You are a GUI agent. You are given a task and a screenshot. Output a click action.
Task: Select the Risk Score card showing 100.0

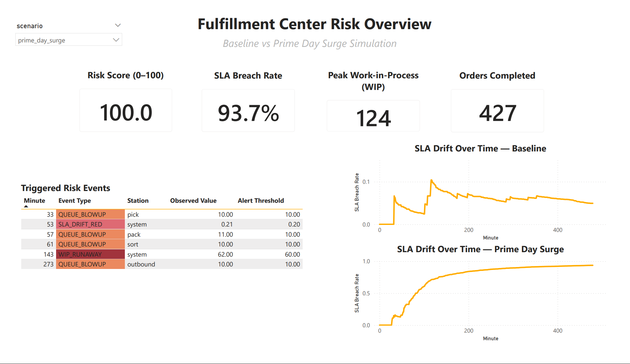click(x=126, y=110)
